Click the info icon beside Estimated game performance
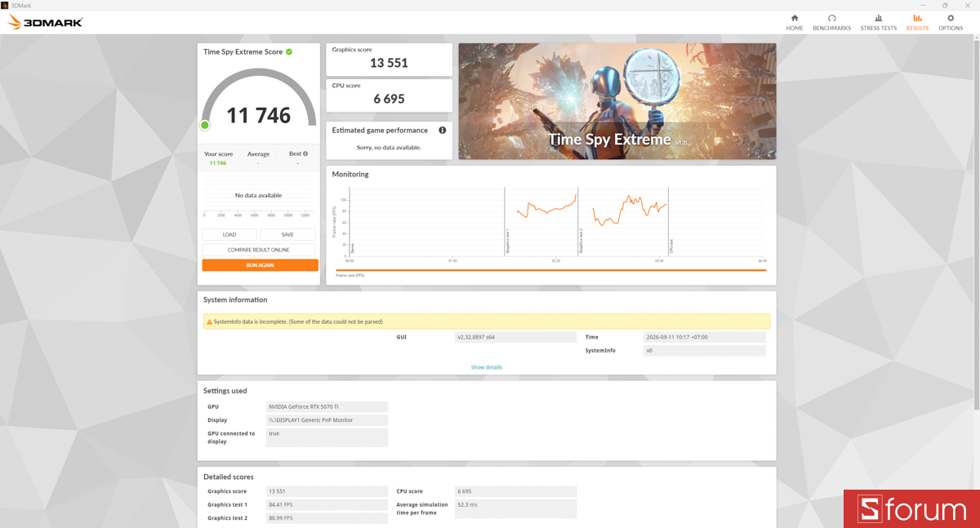The image size is (980, 528). pyautogui.click(x=443, y=130)
